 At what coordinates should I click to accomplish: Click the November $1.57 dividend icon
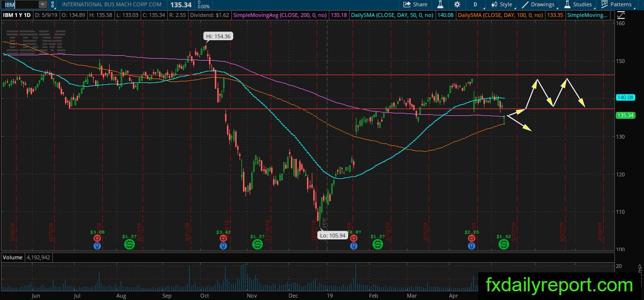coord(257,244)
